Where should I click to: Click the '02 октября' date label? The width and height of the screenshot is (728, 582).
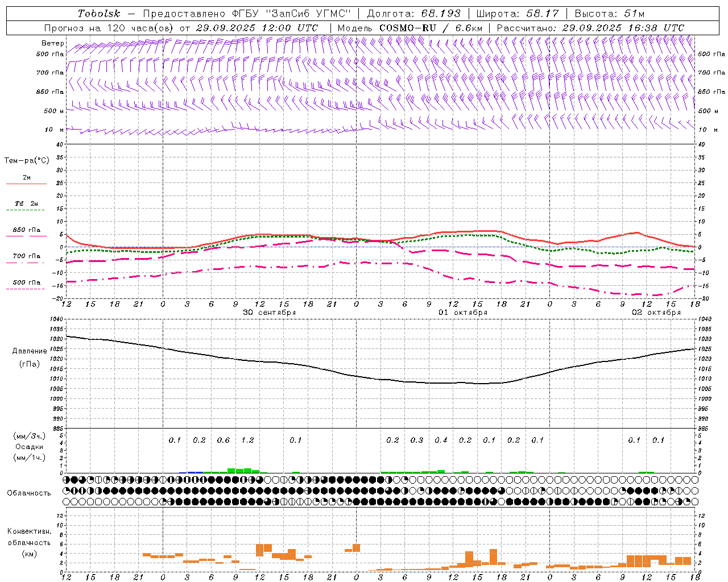[656, 313]
